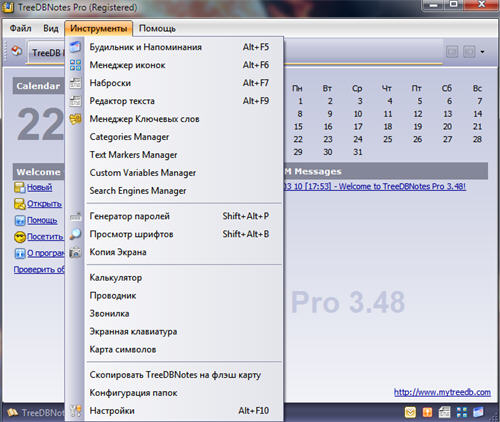Open the Помощь menu

coord(157,28)
